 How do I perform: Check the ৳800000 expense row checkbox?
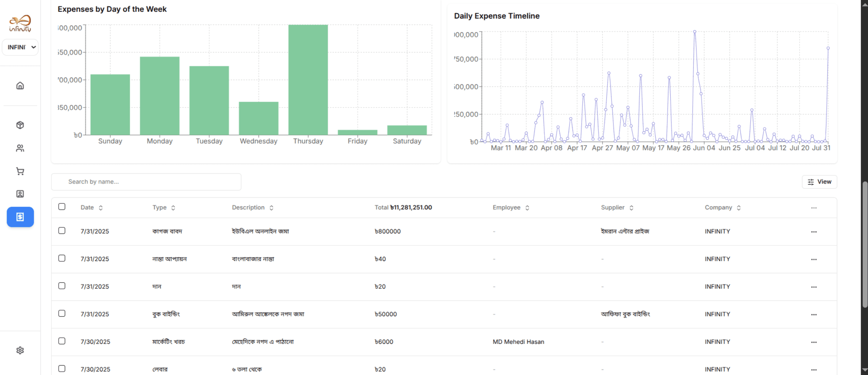pyautogui.click(x=62, y=231)
